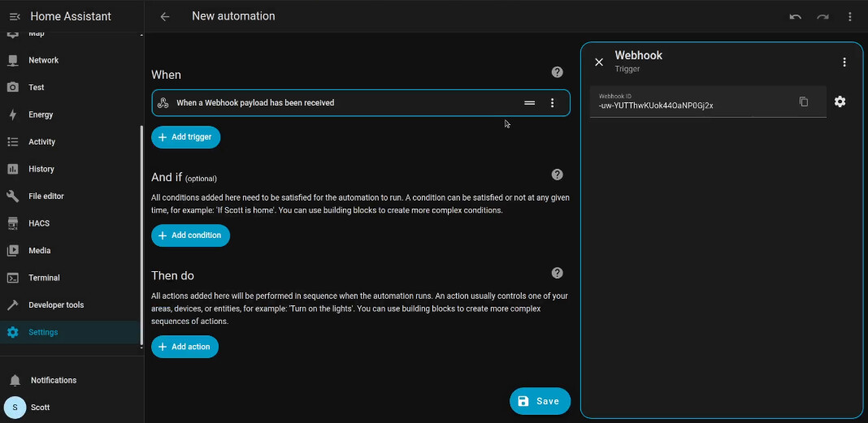Open Scott's user profile
The image size is (868, 423).
tap(40, 407)
